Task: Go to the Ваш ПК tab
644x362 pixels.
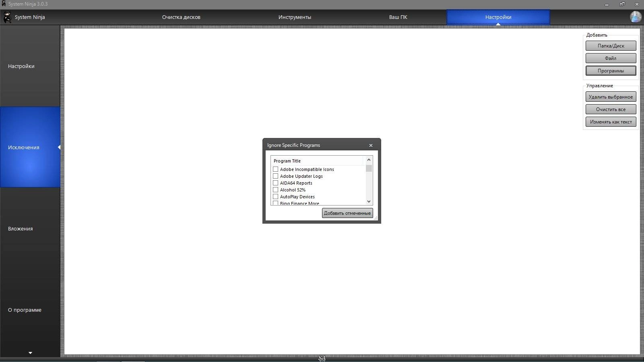Action: tap(398, 17)
